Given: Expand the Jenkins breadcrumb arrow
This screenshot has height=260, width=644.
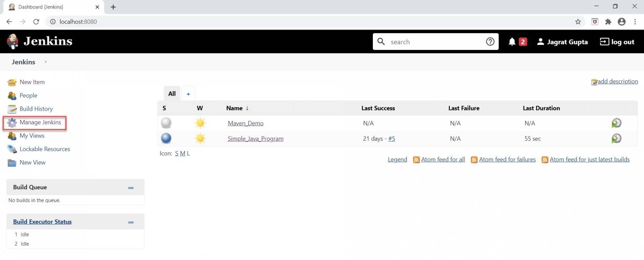Looking at the screenshot, I should [45, 62].
